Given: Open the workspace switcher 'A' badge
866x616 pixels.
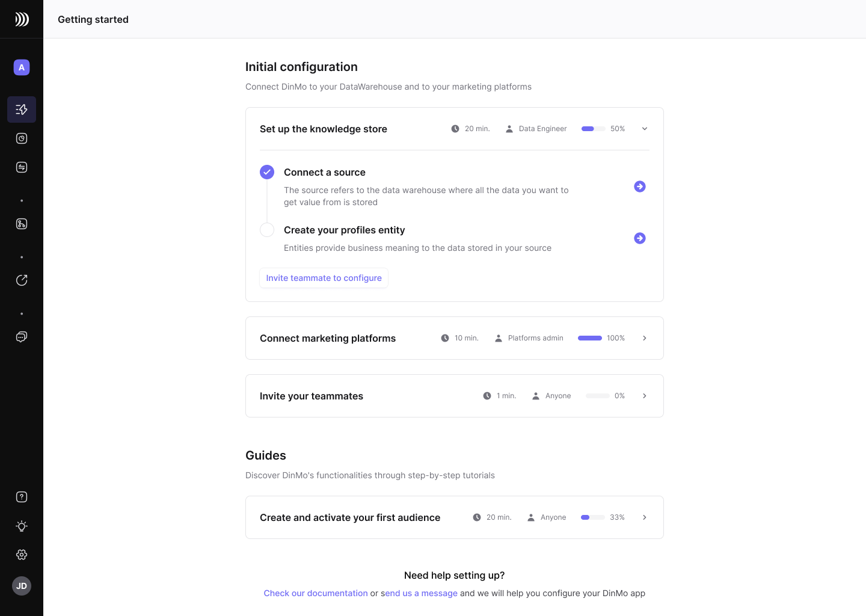Looking at the screenshot, I should point(22,67).
